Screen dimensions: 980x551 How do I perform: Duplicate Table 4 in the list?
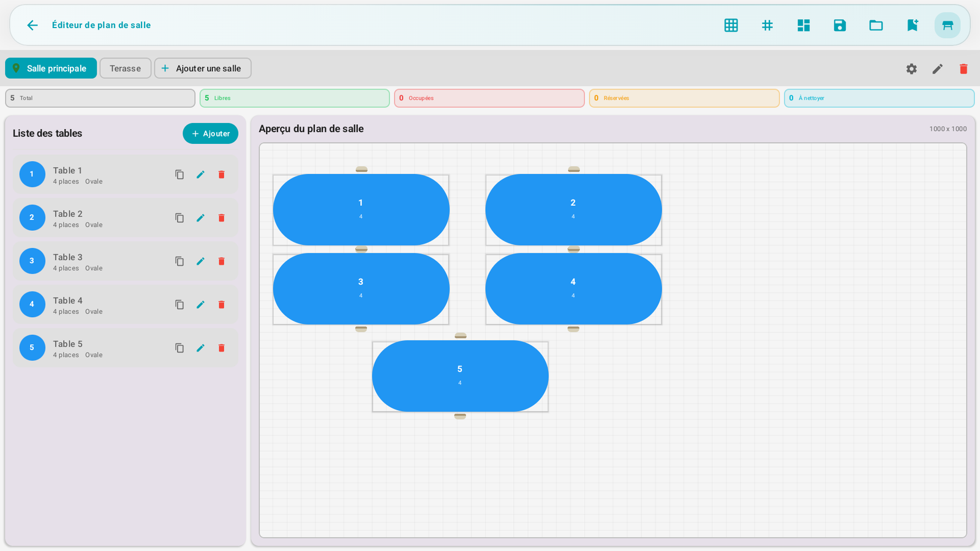coord(179,304)
